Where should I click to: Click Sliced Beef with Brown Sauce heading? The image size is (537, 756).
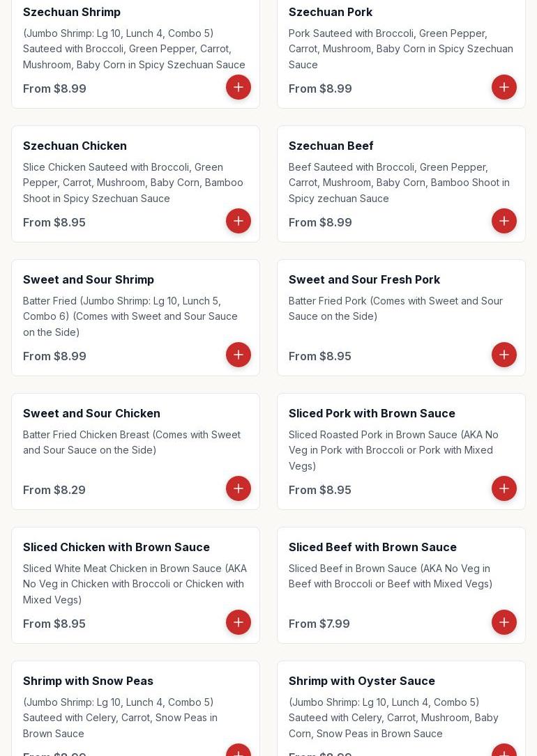(372, 547)
